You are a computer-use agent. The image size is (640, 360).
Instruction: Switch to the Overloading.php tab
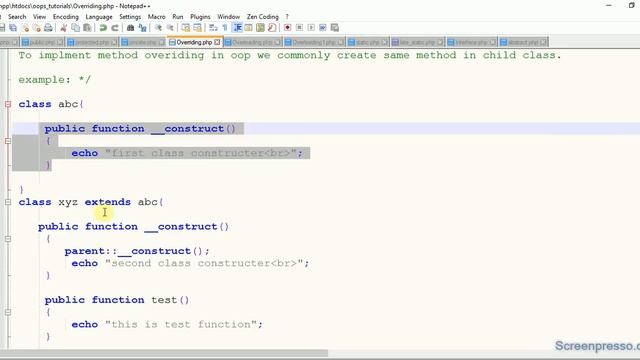point(252,42)
